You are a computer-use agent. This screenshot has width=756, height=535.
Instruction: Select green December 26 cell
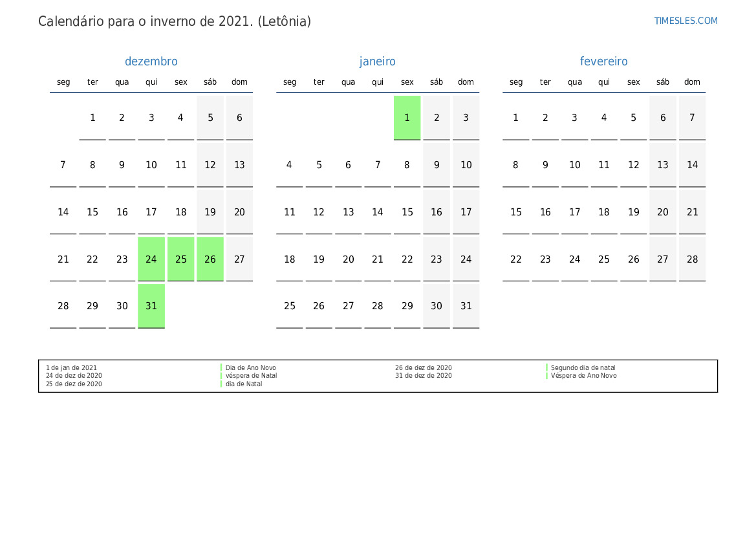coord(210,259)
